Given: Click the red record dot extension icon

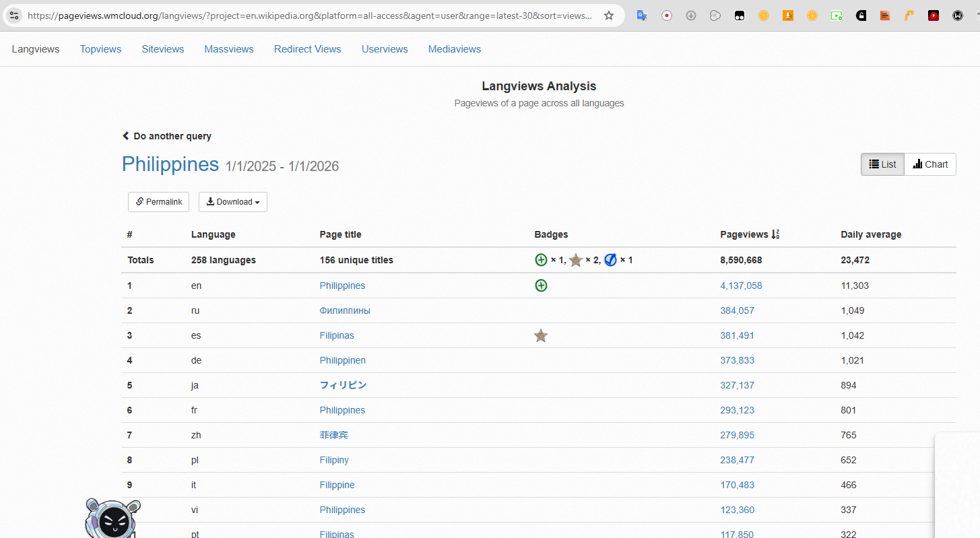Looking at the screenshot, I should pyautogui.click(x=667, y=15).
